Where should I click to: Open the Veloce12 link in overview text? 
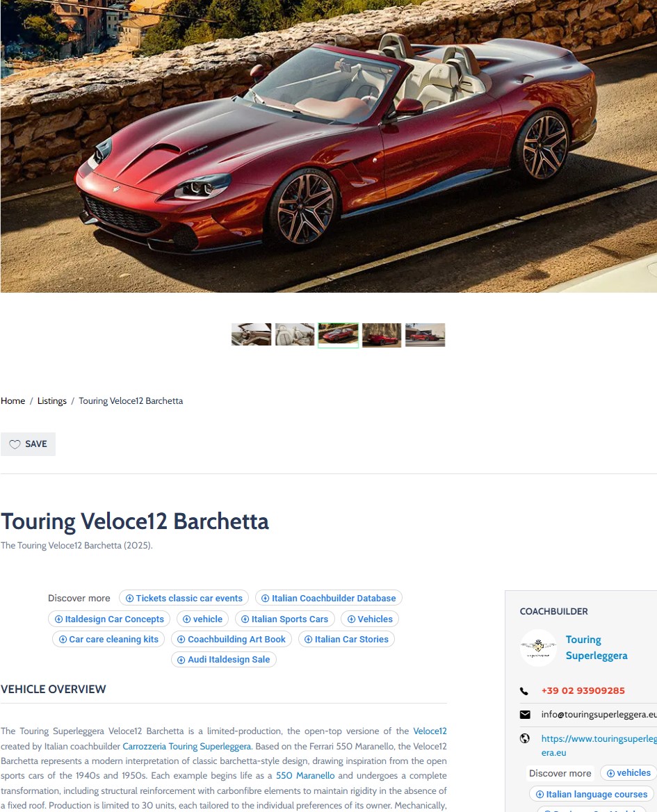(430, 731)
